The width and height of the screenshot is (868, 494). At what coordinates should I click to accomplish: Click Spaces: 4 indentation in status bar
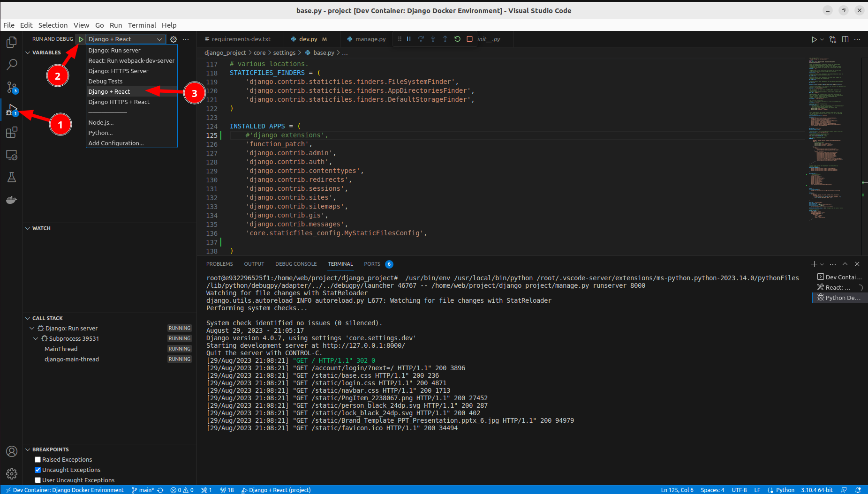[712, 490]
